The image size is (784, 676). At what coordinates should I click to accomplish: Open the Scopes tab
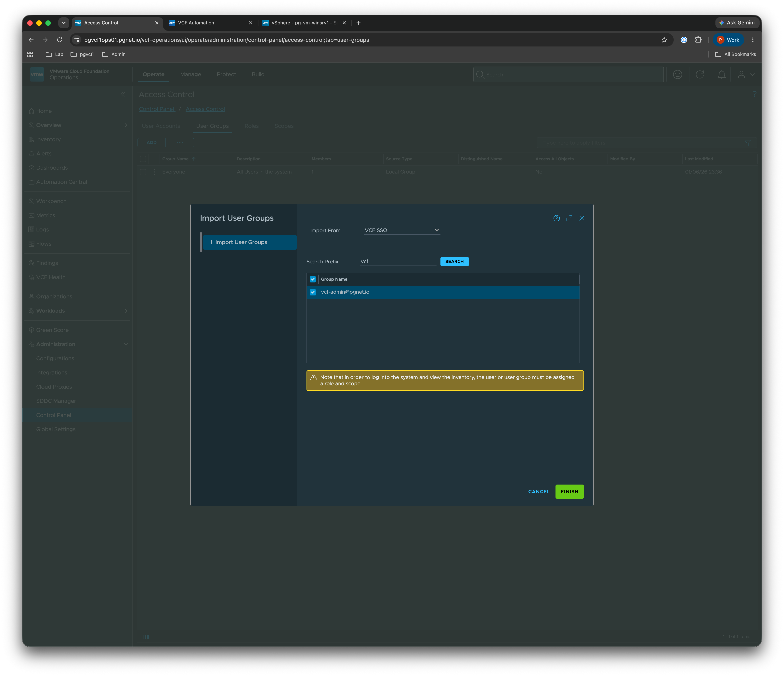284,126
